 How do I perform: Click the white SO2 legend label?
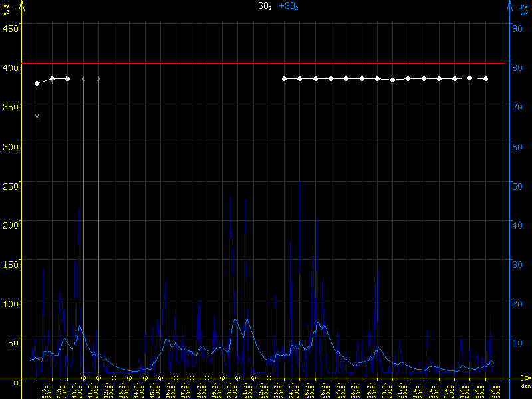(265, 6)
